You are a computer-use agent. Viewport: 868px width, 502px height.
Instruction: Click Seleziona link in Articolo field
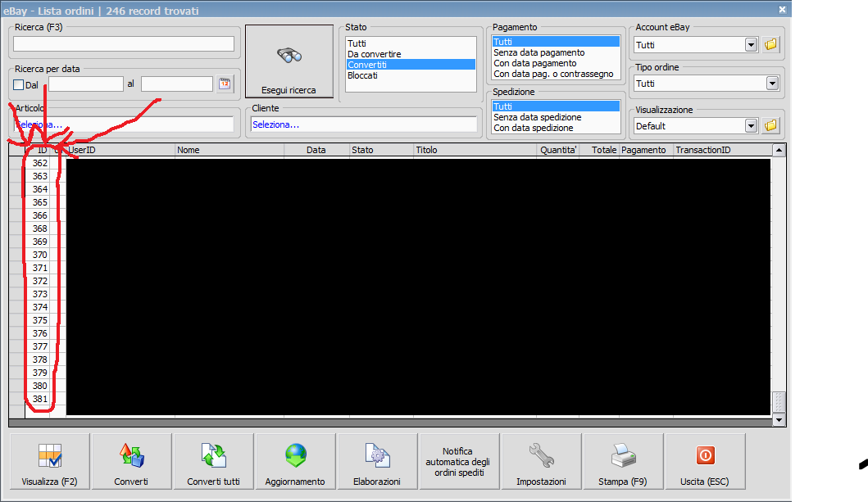tap(39, 124)
